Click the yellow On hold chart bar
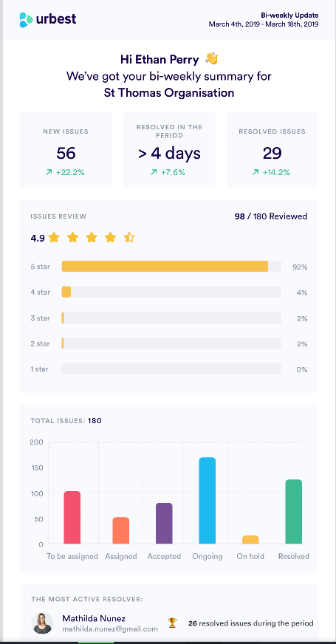 (x=250, y=540)
